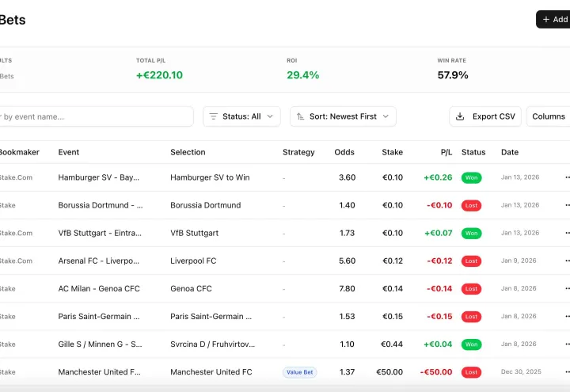
Task: Click Win Rate value 57.9%
Action: click(x=453, y=75)
